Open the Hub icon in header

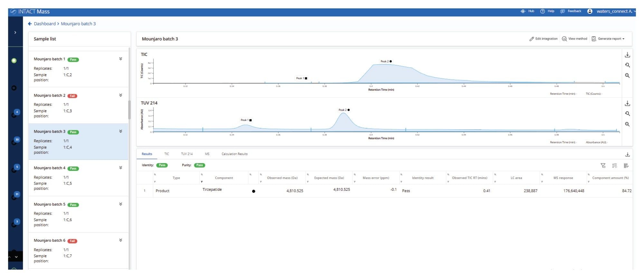(x=523, y=11)
